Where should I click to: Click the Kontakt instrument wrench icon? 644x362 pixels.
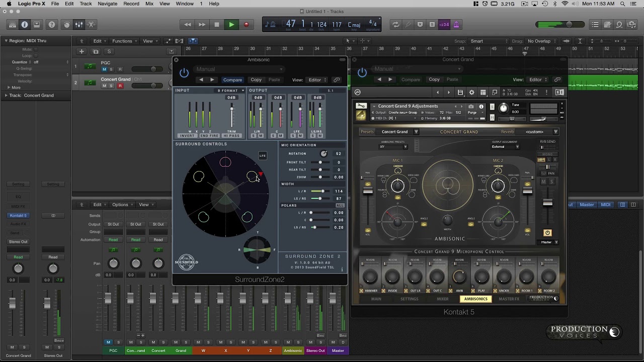361,106
